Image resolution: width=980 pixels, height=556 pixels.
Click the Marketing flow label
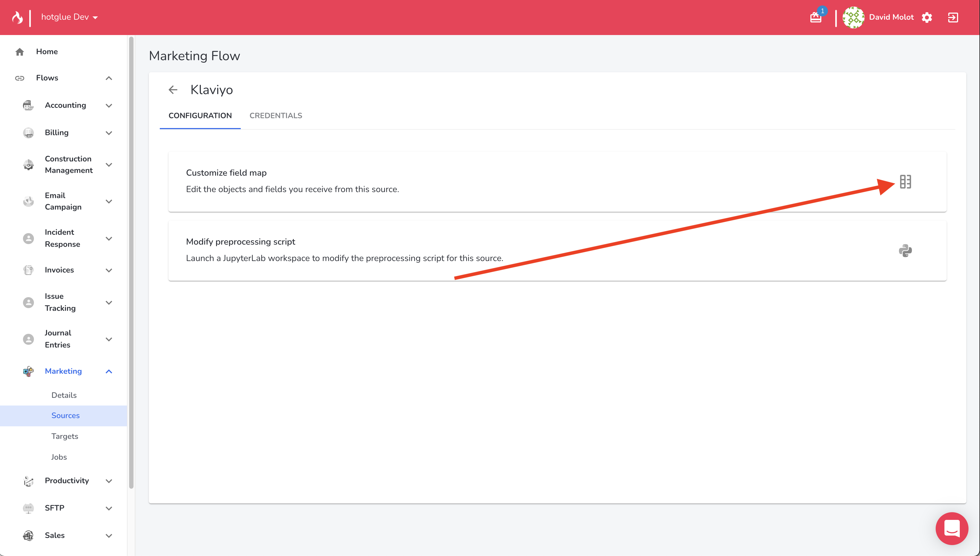point(63,371)
